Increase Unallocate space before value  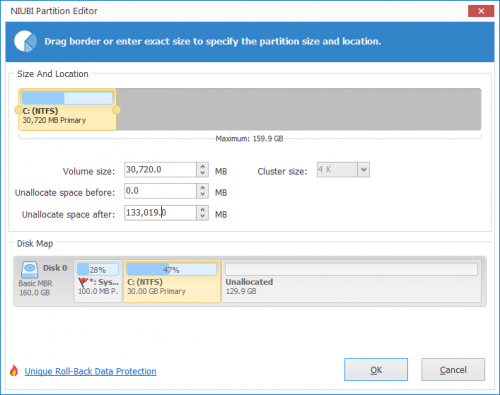202,187
